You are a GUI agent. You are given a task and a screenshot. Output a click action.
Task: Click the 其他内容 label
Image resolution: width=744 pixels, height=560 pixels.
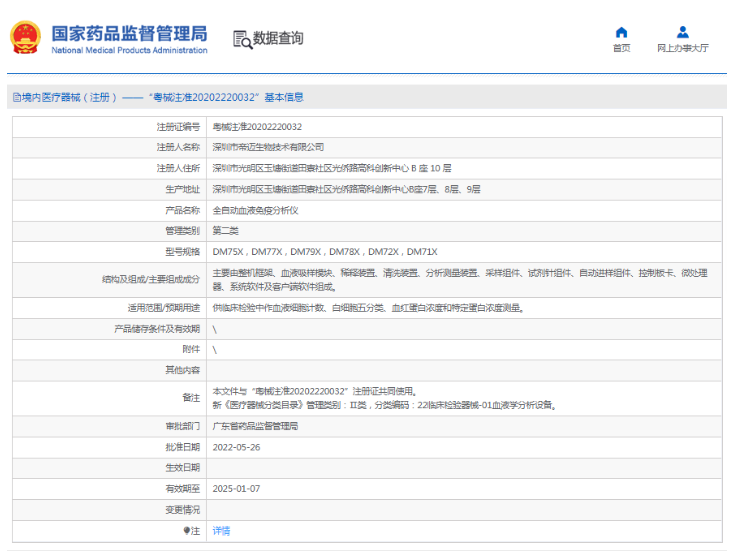point(183,370)
